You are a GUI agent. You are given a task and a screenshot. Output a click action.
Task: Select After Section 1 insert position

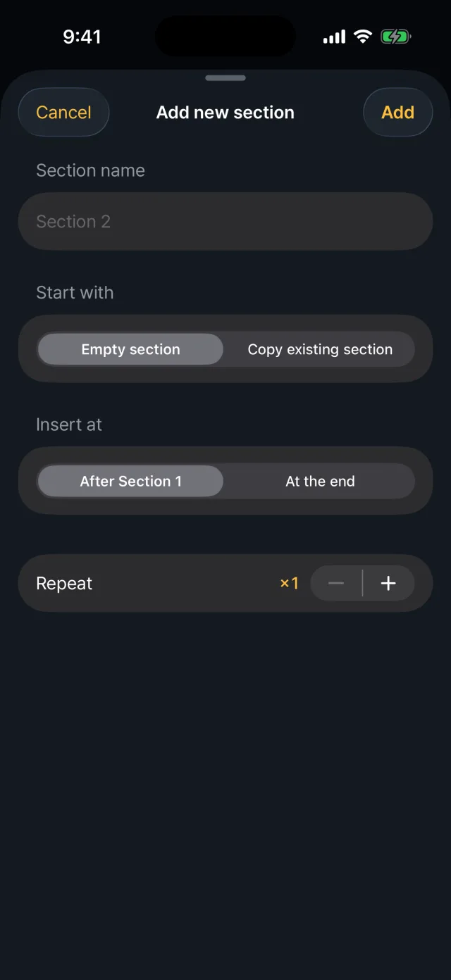coord(130,482)
